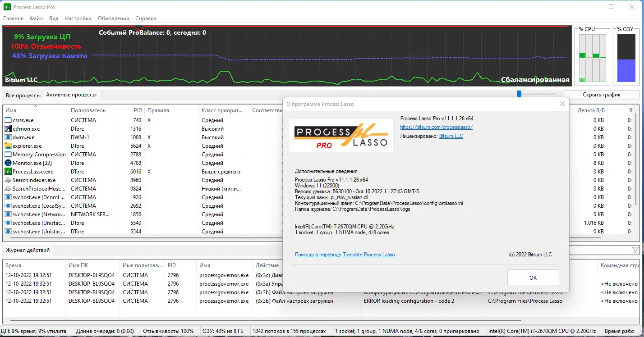Click the NETWORK SER... user cell

90,214
